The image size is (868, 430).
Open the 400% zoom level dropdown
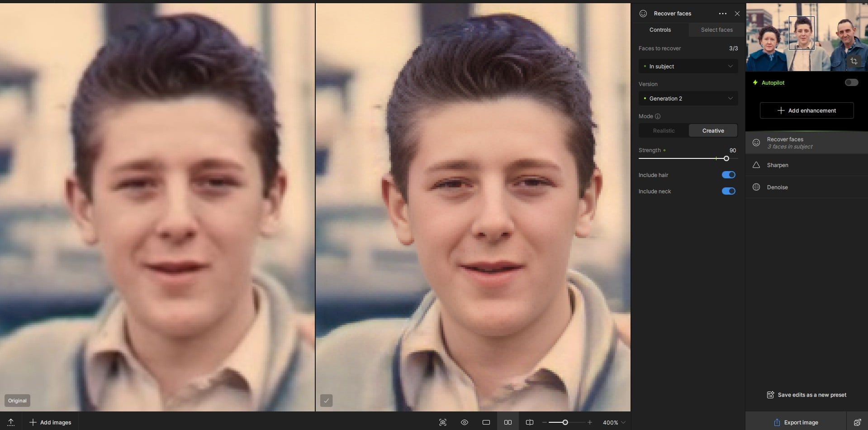click(x=614, y=422)
